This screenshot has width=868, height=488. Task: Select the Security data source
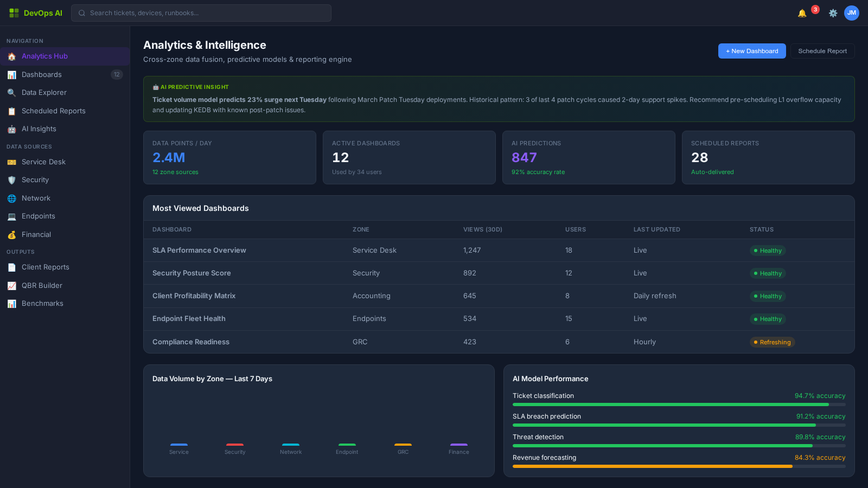pyautogui.click(x=35, y=179)
